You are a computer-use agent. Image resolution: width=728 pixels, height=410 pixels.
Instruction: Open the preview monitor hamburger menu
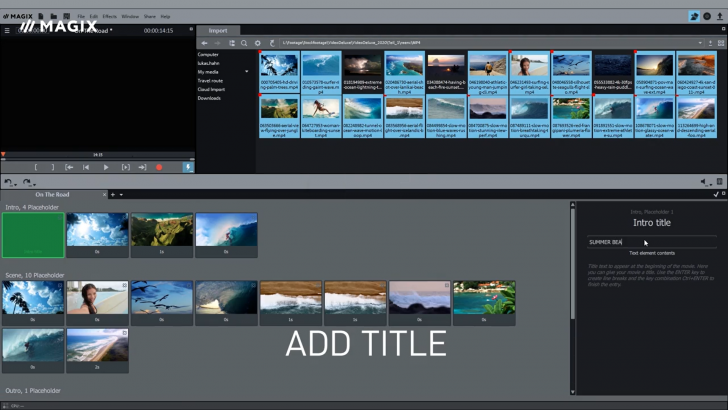(x=7, y=31)
